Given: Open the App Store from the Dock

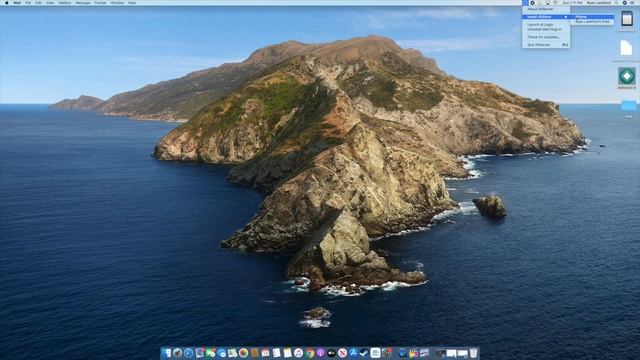Looking at the screenshot, I should [x=353, y=353].
